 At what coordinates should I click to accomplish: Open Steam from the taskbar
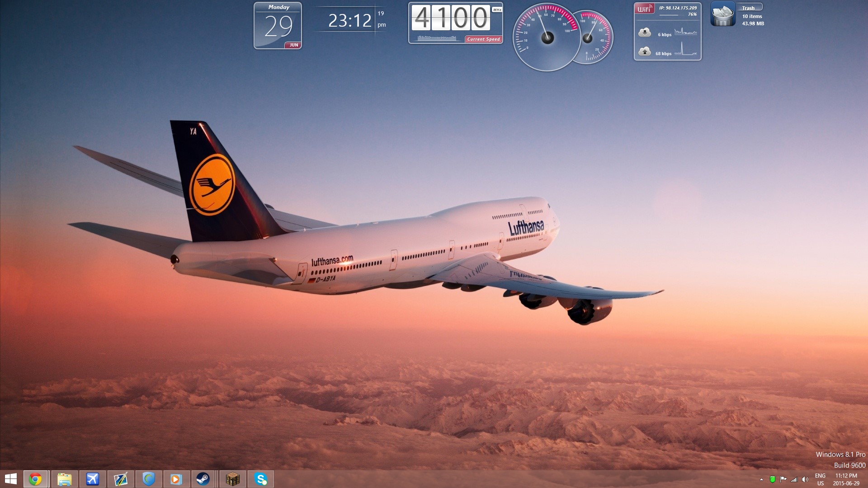tap(203, 479)
